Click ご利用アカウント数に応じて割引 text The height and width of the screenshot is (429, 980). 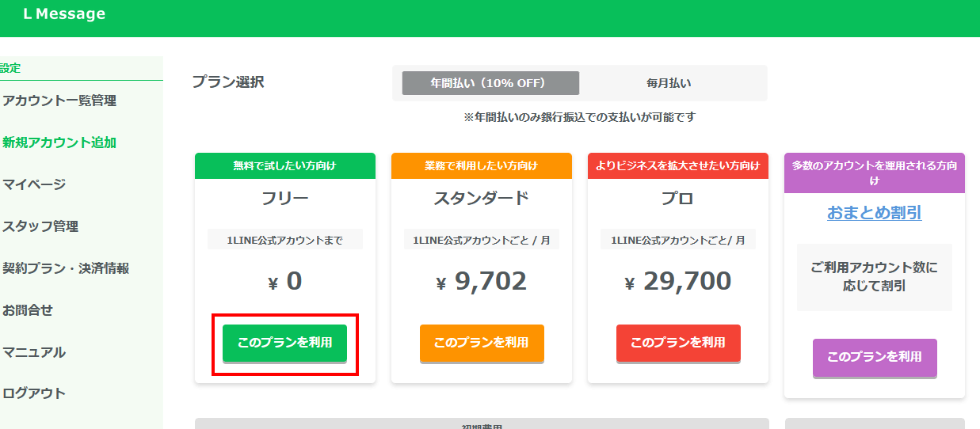[x=875, y=277]
